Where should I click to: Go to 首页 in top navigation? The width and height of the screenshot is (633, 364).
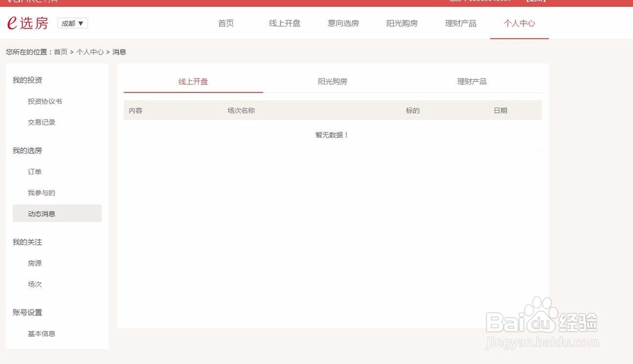pyautogui.click(x=226, y=23)
